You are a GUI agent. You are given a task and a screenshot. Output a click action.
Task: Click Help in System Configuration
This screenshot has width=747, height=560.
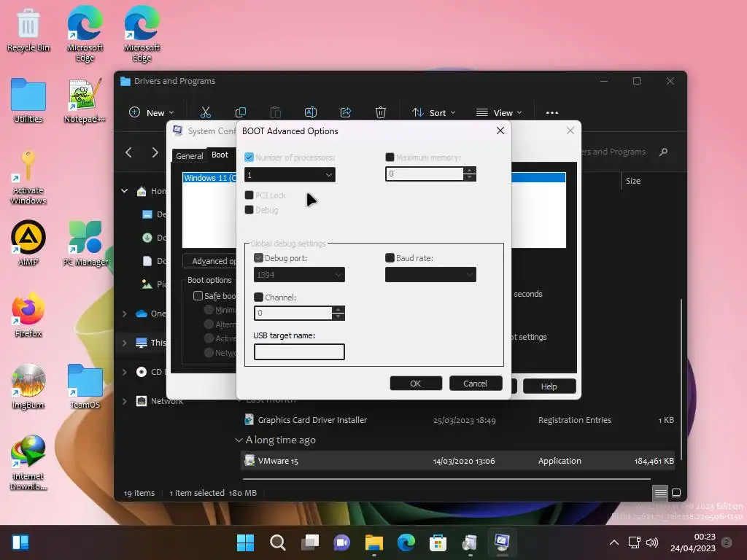(x=549, y=386)
